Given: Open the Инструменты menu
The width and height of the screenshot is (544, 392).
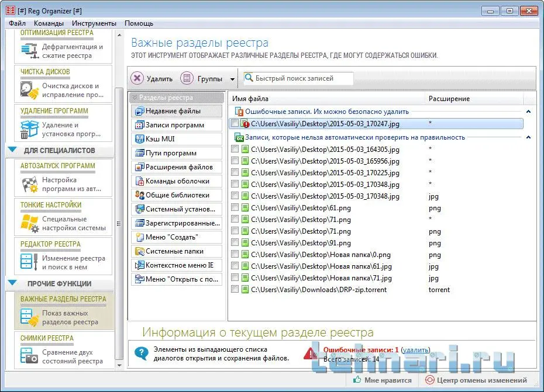Looking at the screenshot, I should point(94,23).
